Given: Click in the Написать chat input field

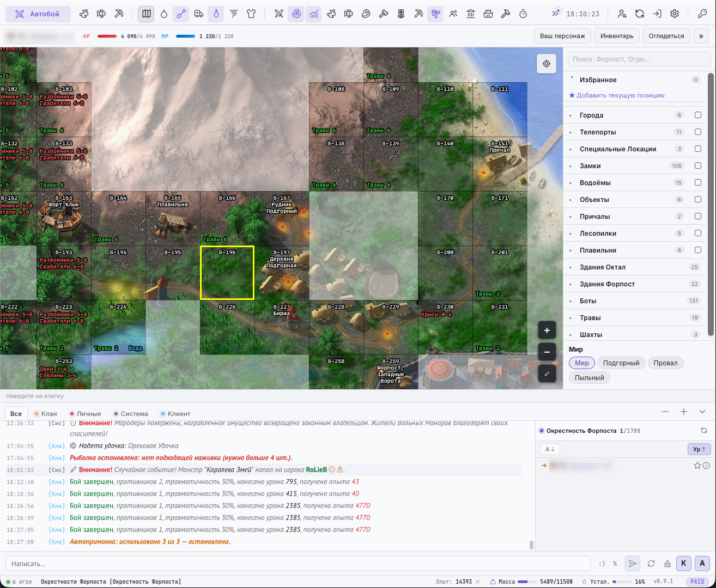Looking at the screenshot, I should coord(298,563).
